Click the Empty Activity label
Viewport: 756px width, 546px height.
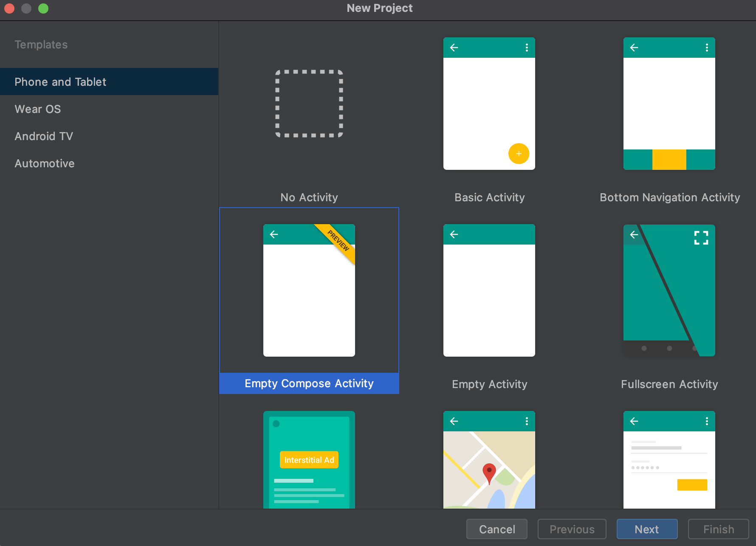tap(489, 384)
